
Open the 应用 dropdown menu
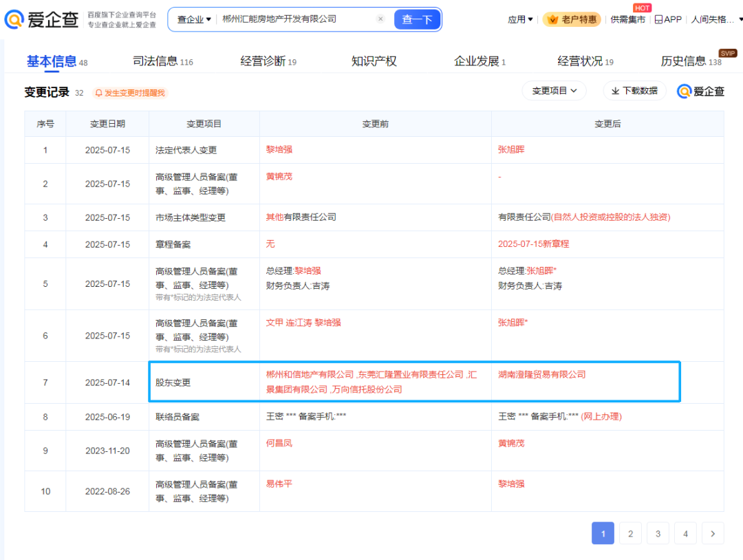(x=520, y=19)
